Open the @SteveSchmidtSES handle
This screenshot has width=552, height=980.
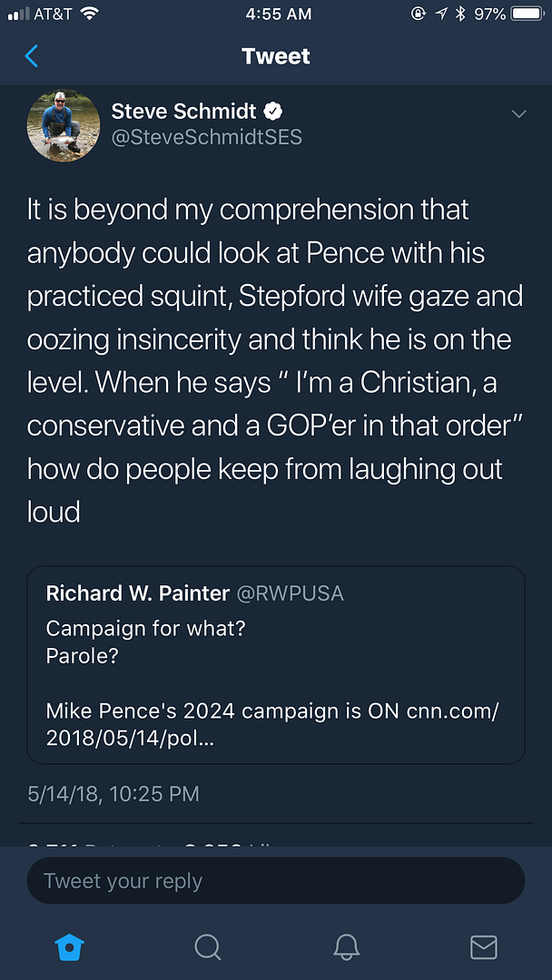pos(206,138)
